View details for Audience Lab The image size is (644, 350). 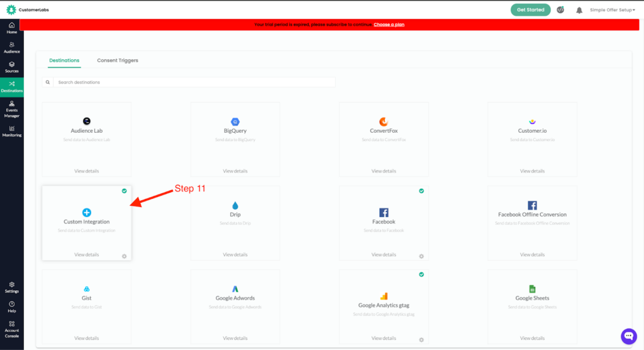tap(87, 171)
